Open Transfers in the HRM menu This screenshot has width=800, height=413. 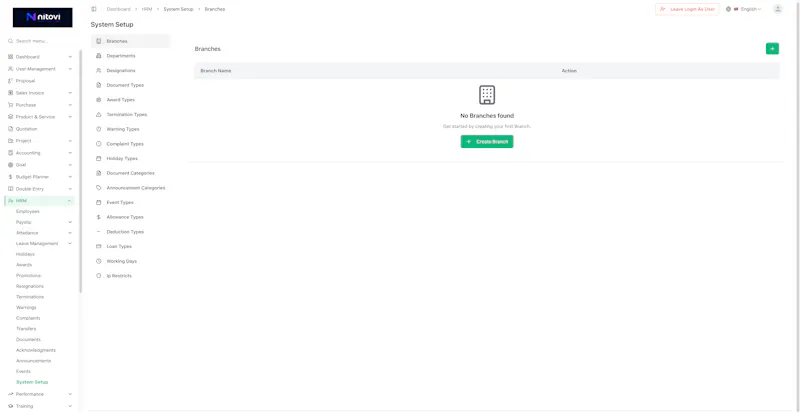tap(26, 329)
